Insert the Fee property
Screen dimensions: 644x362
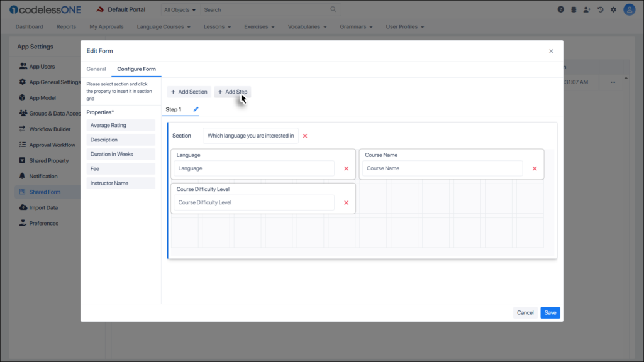pyautogui.click(x=121, y=168)
